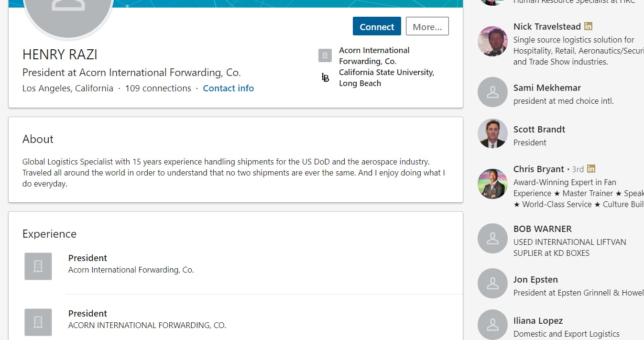Click the Connect button
The height and width of the screenshot is (340, 644).
click(377, 27)
